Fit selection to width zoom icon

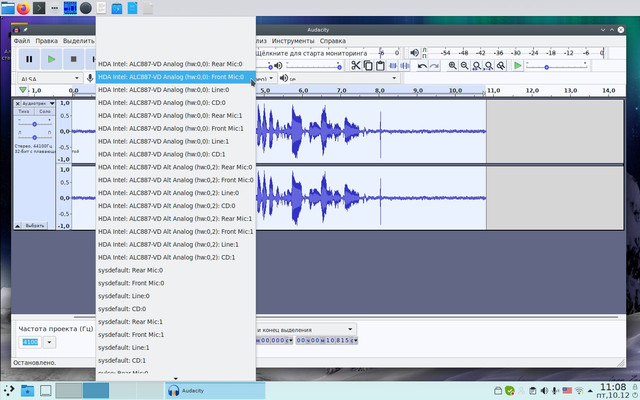[x=476, y=65]
